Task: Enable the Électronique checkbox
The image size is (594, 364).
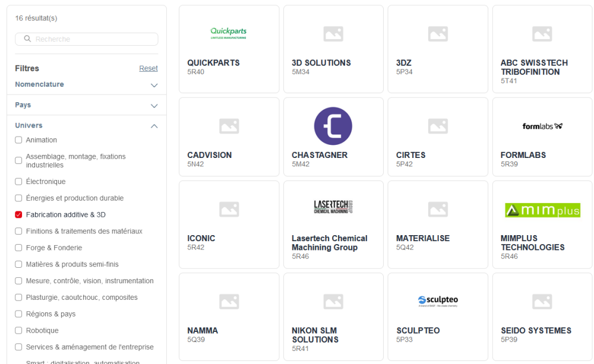Action: 18,182
